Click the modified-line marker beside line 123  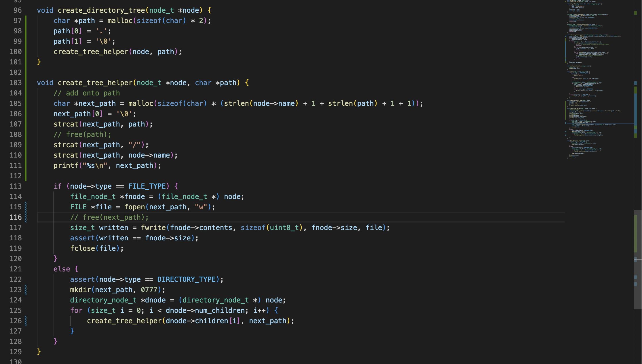[x=26, y=290]
